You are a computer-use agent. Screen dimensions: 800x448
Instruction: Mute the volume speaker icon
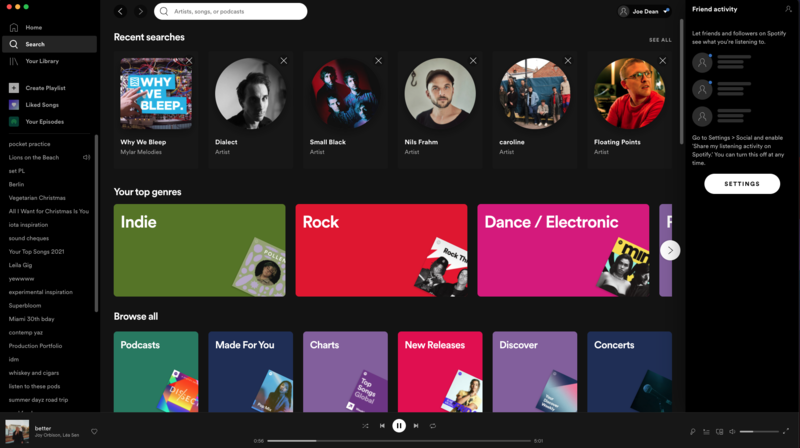pyautogui.click(x=733, y=432)
